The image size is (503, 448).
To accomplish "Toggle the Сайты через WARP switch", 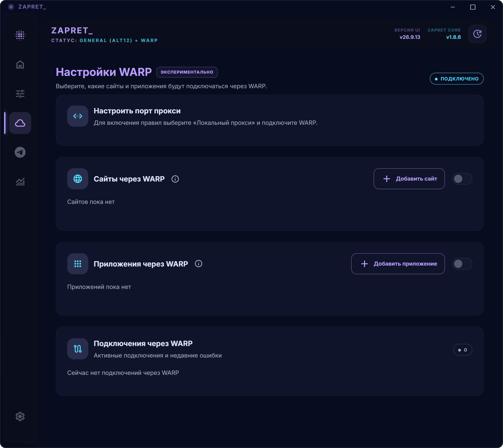I will click(x=462, y=179).
